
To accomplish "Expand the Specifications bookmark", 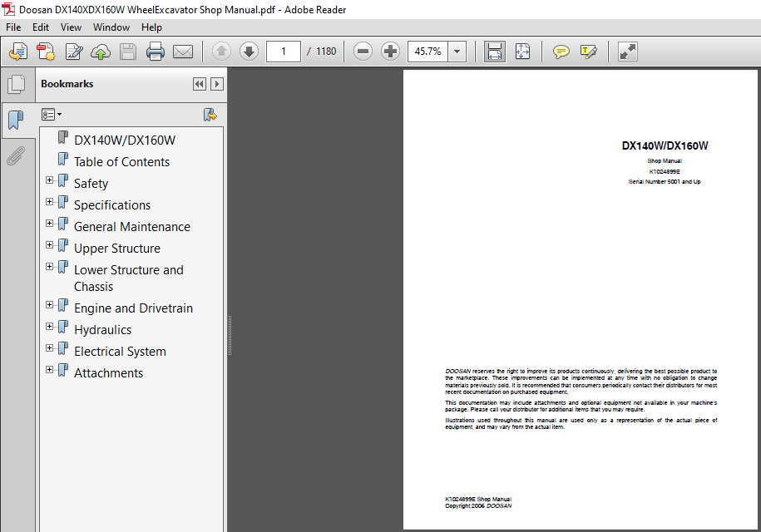I will coord(50,201).
